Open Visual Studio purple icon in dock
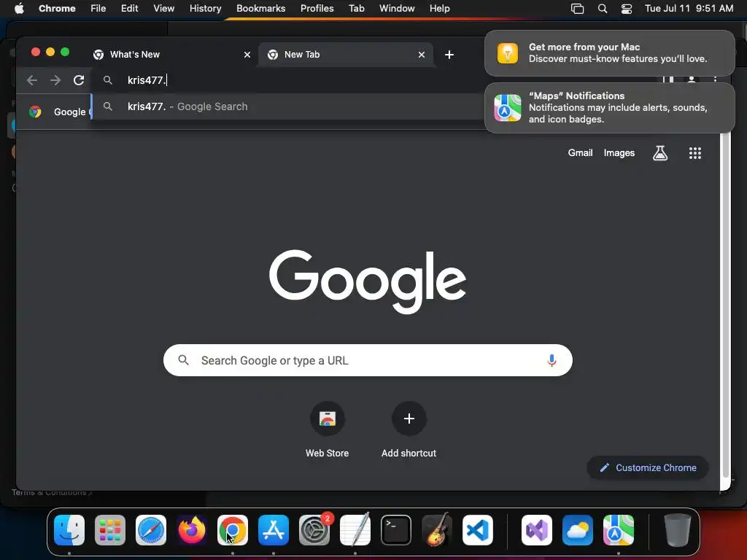This screenshot has width=747, height=560. 536,530
